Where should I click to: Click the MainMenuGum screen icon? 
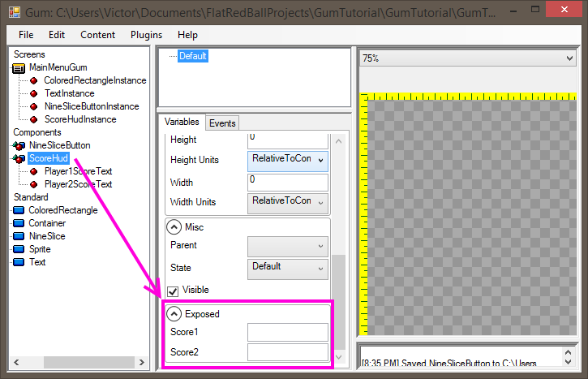[19, 67]
